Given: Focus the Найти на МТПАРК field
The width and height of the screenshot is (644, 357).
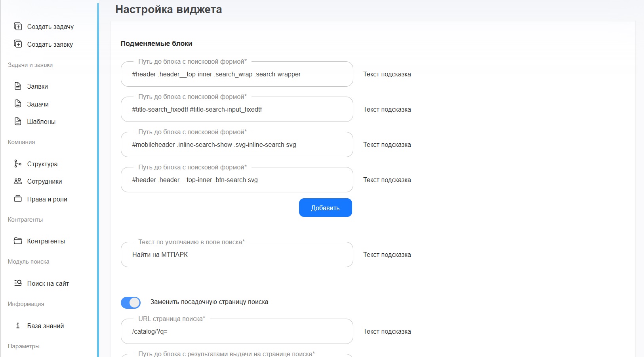Looking at the screenshot, I should tap(237, 254).
